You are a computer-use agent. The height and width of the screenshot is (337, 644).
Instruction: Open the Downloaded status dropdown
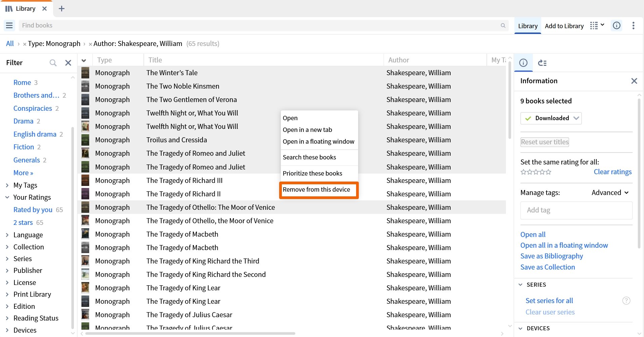click(551, 118)
